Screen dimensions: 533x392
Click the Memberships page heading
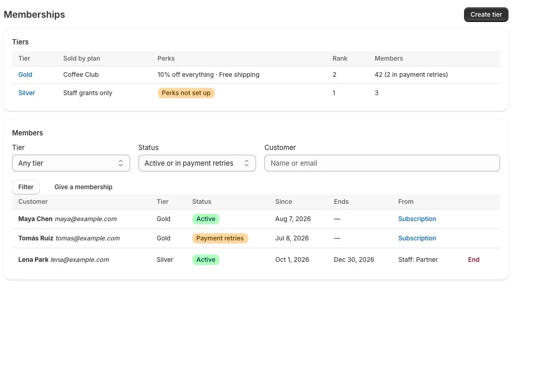pyautogui.click(x=34, y=15)
